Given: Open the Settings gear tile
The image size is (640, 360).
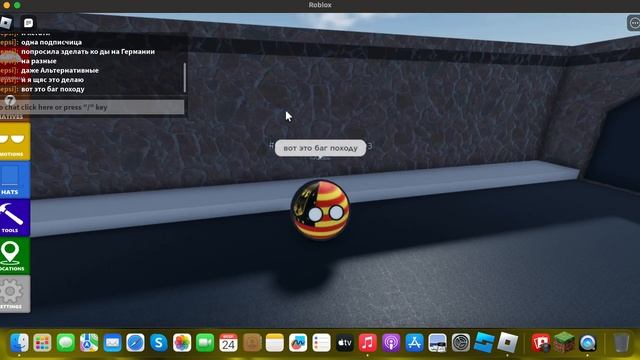Looking at the screenshot, I should [15, 294].
